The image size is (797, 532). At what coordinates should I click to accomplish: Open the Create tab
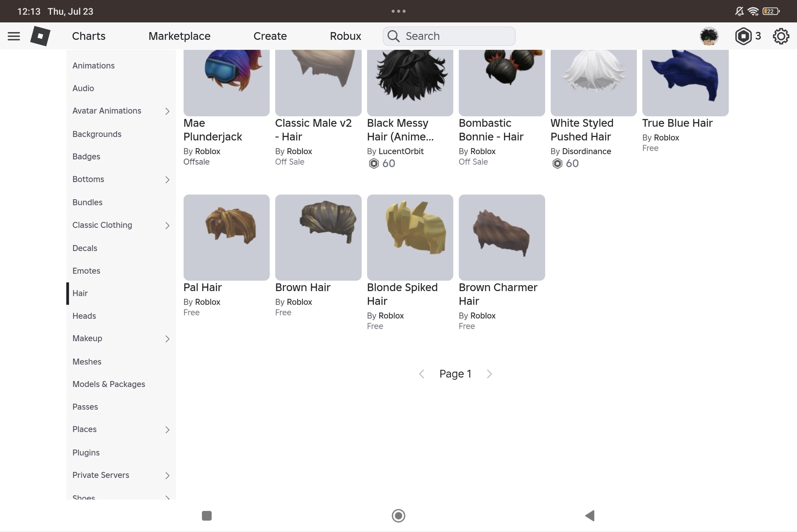tap(270, 36)
